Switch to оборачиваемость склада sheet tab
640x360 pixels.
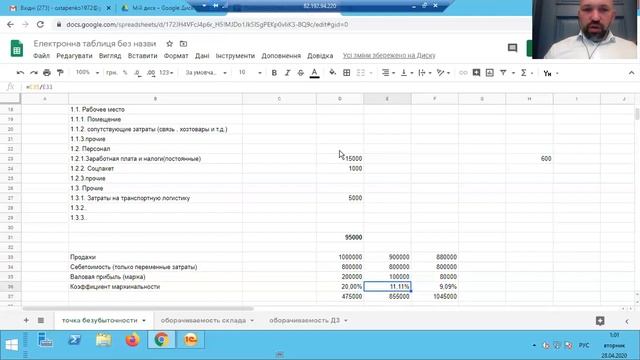(x=203, y=320)
